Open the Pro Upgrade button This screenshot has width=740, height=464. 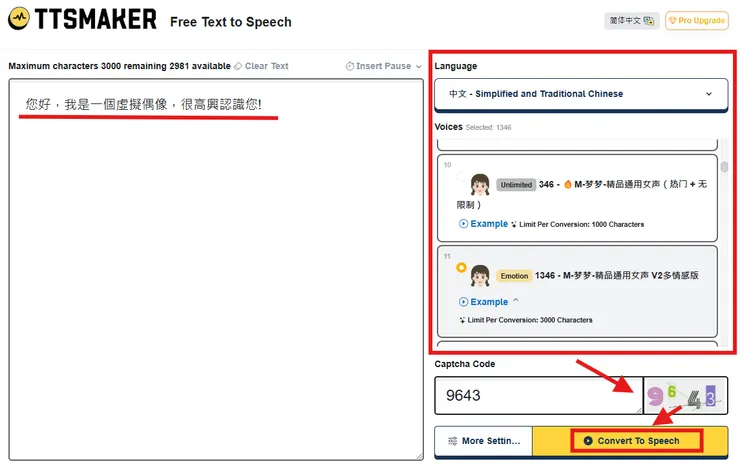pos(697,20)
